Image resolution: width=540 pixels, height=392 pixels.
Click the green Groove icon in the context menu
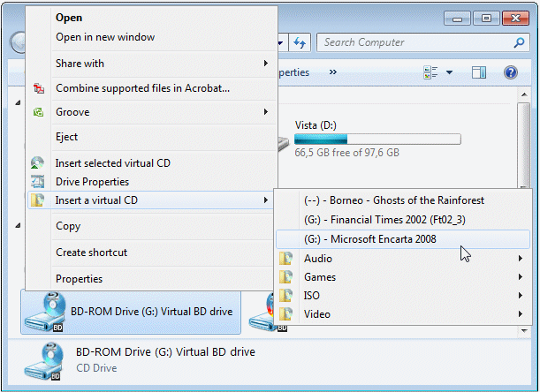[x=37, y=112]
